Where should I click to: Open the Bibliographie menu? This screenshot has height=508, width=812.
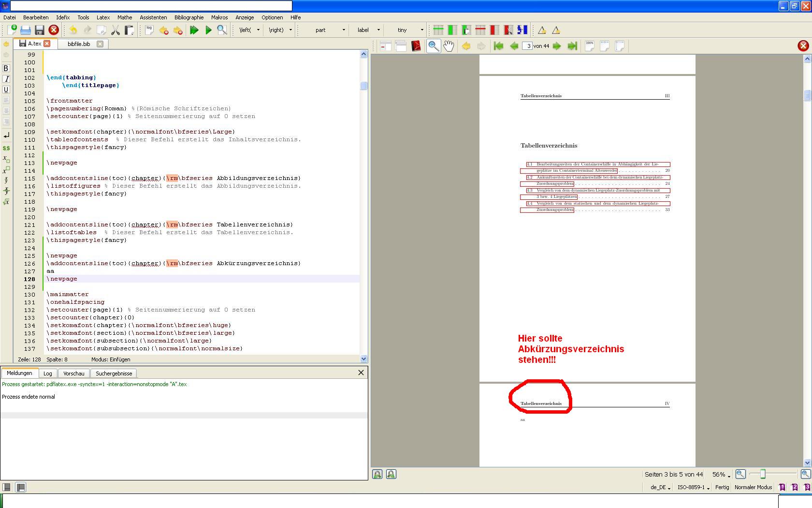click(x=189, y=17)
